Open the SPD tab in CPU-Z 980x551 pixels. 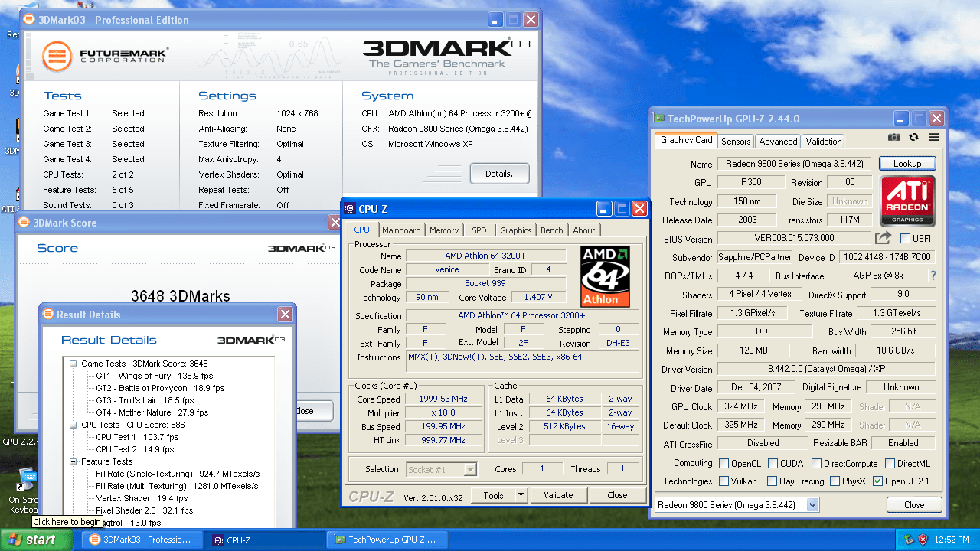479,230
